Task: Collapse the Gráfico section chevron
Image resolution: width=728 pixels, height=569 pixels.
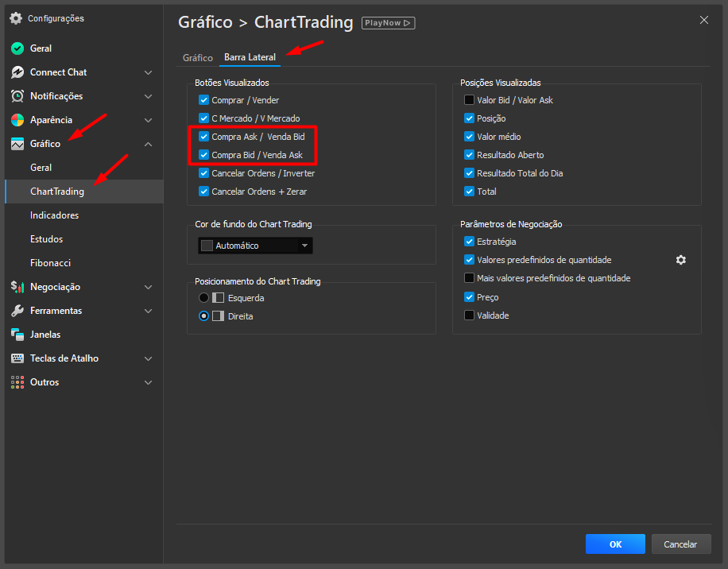Action: [x=148, y=144]
